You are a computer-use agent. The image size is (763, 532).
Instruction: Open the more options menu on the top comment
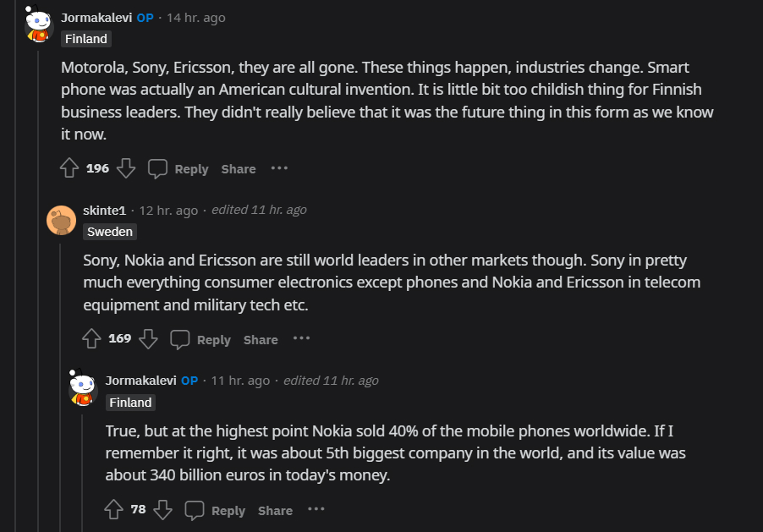tap(279, 168)
